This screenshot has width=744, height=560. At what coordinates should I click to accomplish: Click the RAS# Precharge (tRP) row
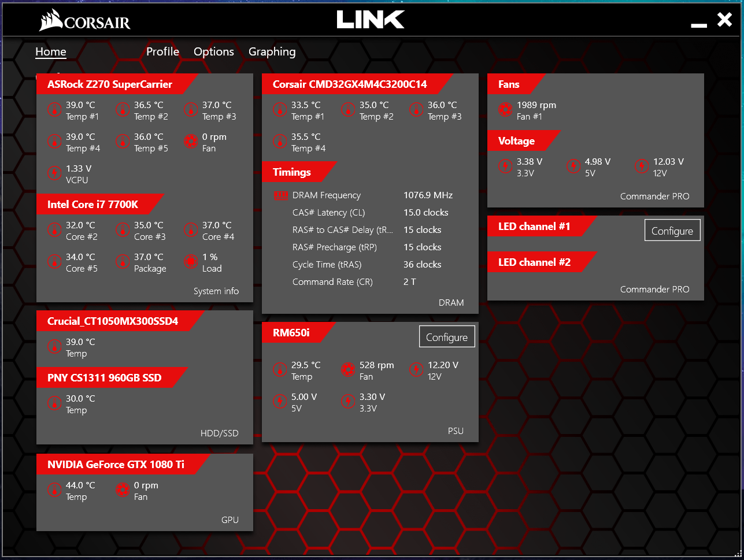point(370,247)
